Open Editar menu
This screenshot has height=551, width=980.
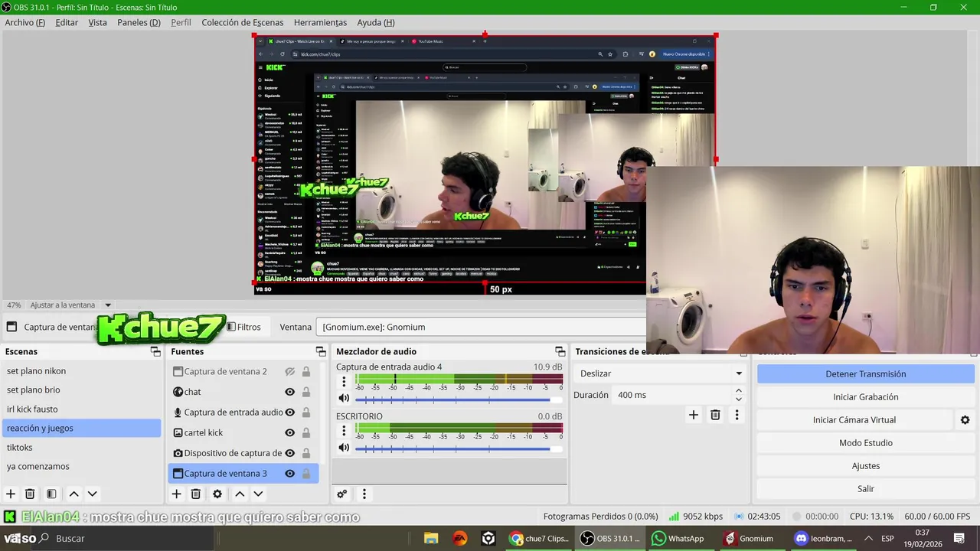(x=67, y=22)
